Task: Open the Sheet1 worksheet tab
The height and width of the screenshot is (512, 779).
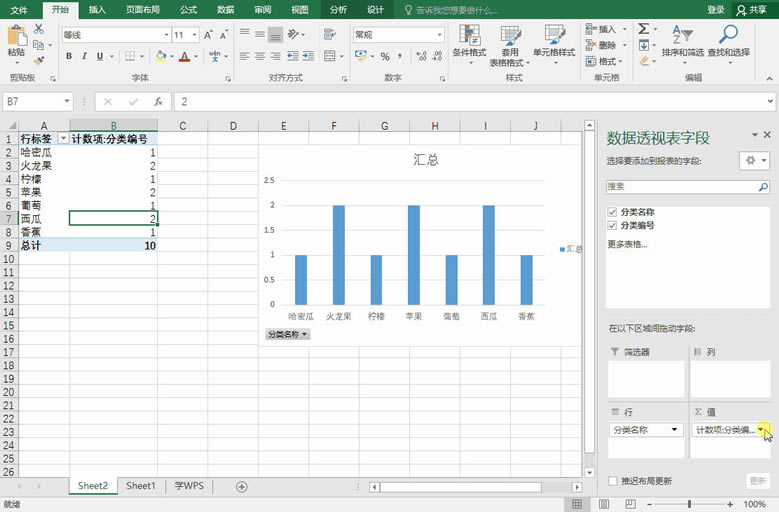Action: tap(141, 486)
